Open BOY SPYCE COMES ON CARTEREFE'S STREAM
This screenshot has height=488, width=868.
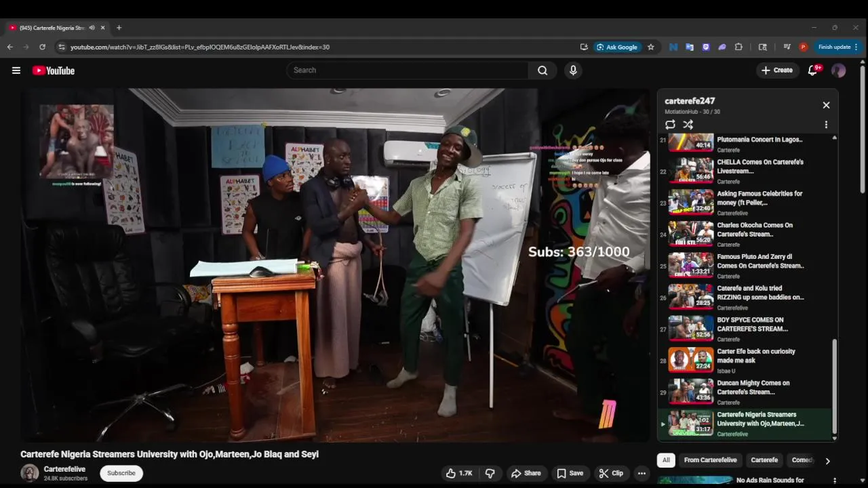pyautogui.click(x=746, y=329)
